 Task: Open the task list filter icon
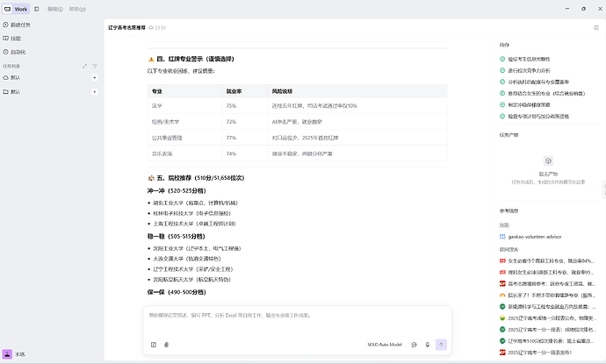click(x=95, y=67)
